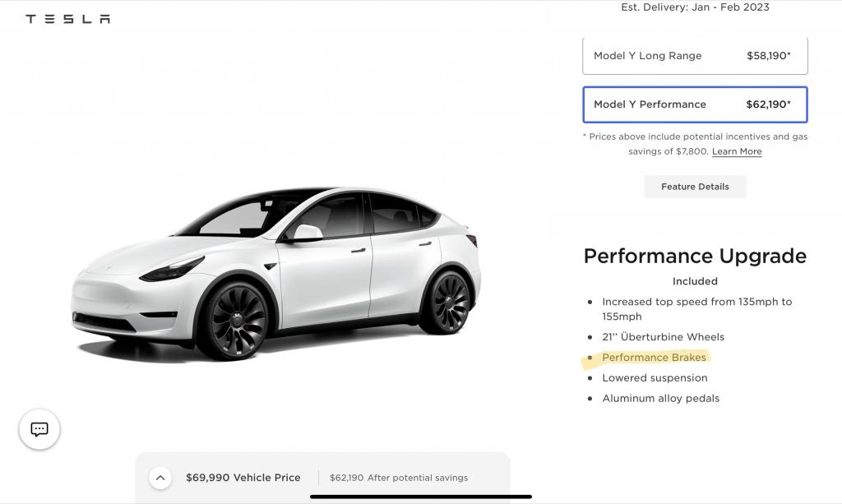Click the highlighted Performance Brakes item
842x504 pixels.
coord(654,358)
